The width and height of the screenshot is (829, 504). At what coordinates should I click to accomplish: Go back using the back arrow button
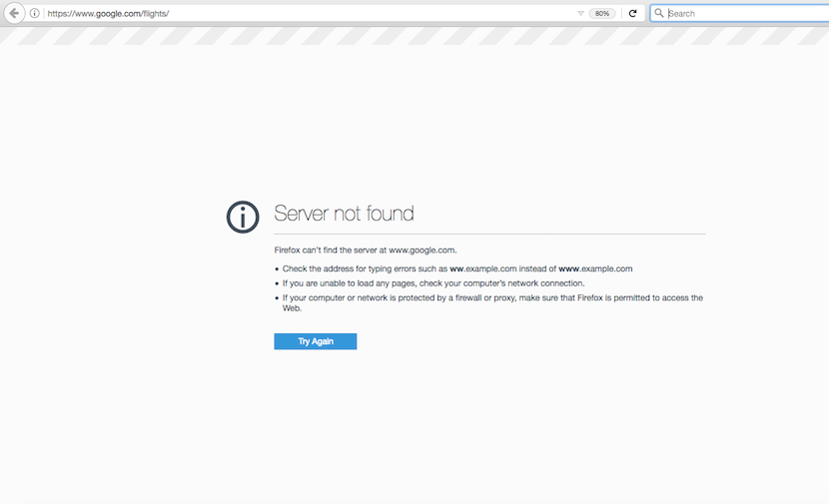point(14,13)
